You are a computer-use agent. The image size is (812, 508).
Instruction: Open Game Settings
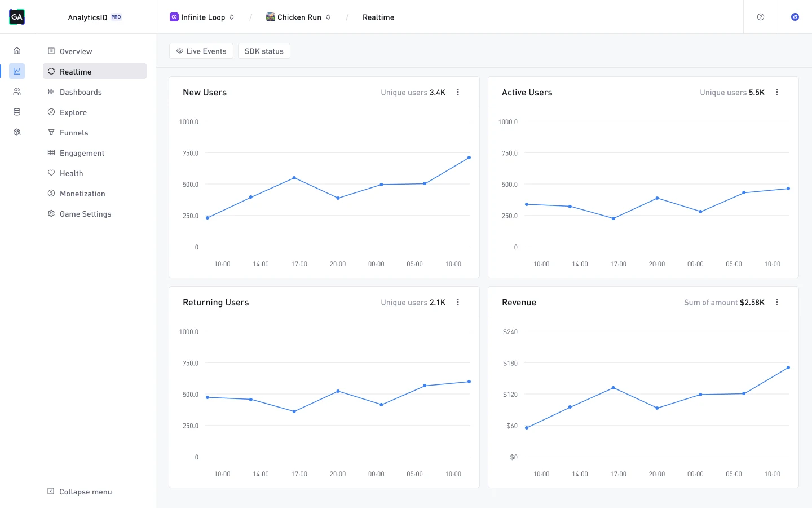(95, 213)
